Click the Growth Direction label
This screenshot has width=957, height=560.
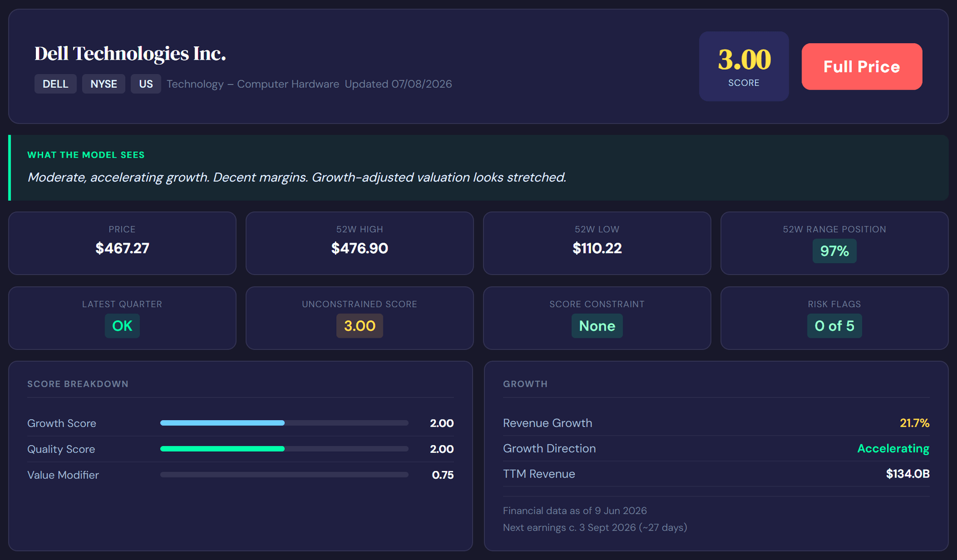[549, 449]
